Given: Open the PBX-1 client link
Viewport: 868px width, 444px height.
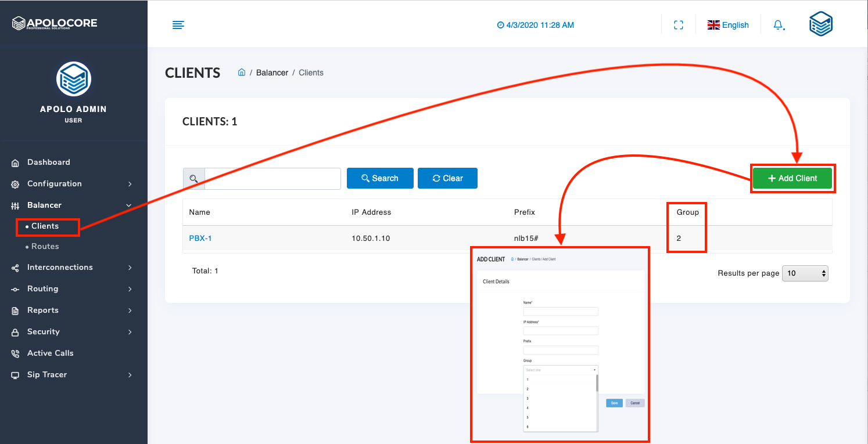Looking at the screenshot, I should (x=200, y=238).
